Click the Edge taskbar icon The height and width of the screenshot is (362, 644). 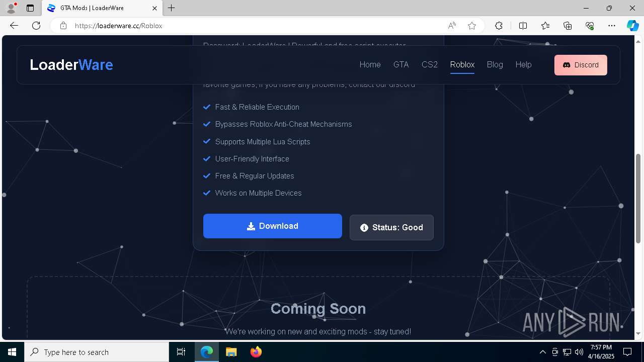click(x=207, y=352)
